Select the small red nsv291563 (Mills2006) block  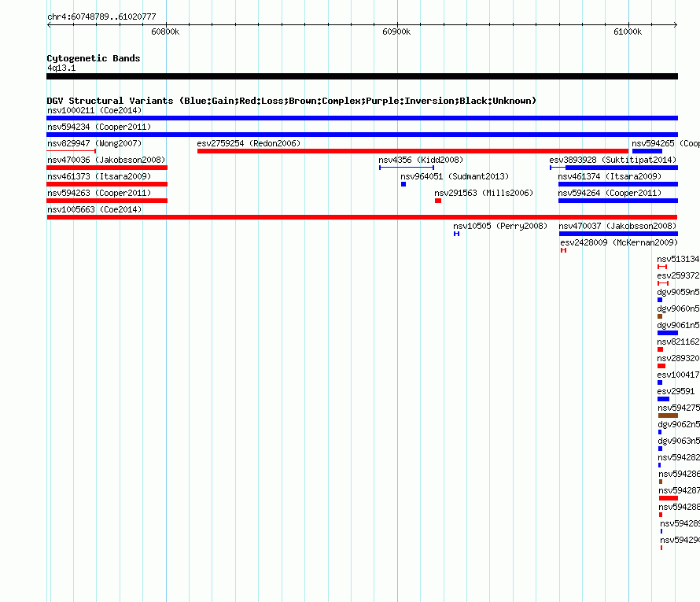point(438,201)
